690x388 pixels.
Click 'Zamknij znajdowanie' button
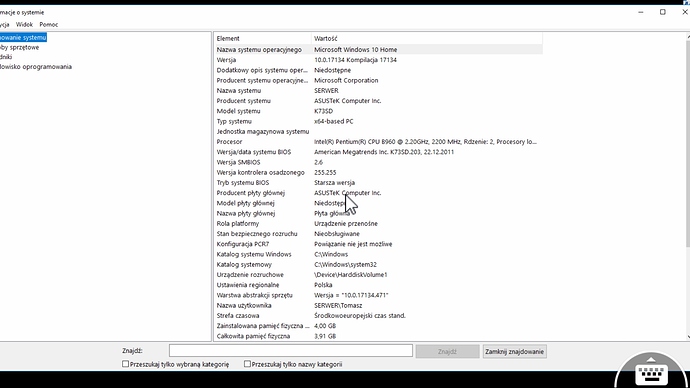[x=514, y=351]
